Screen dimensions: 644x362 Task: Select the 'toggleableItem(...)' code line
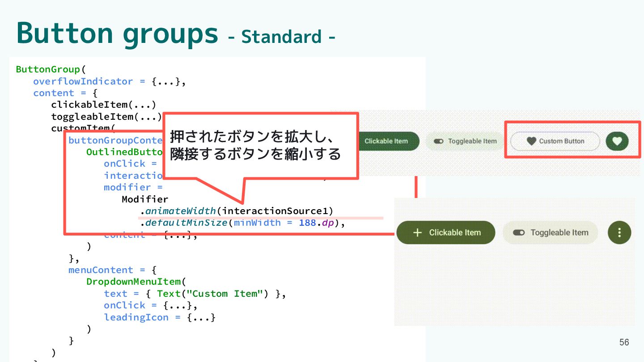[106, 117]
